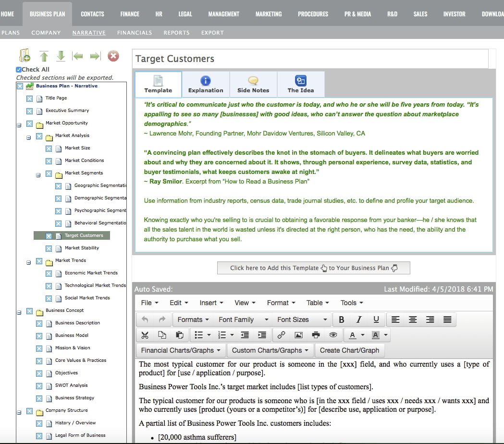
Task: Click into the editor text starting 'The most typical customer'
Action: click(314, 369)
